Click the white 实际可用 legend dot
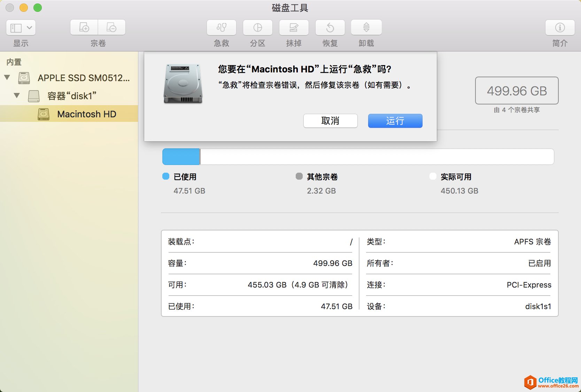This screenshot has width=581, height=392. 433,176
